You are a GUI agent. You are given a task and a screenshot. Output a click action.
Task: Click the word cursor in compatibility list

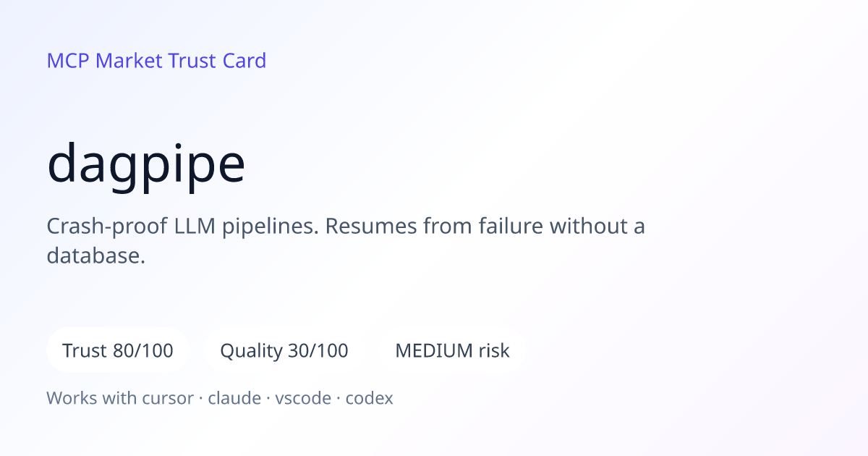pos(169,398)
